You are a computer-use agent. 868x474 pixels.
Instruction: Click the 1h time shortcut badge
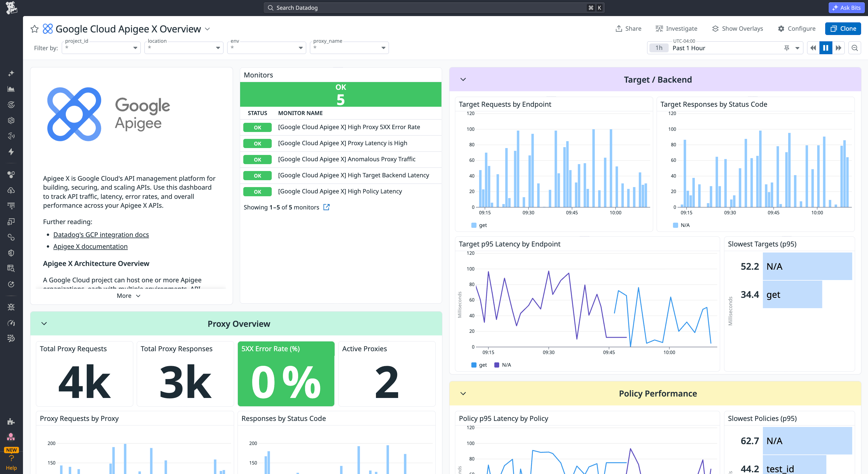[659, 48]
